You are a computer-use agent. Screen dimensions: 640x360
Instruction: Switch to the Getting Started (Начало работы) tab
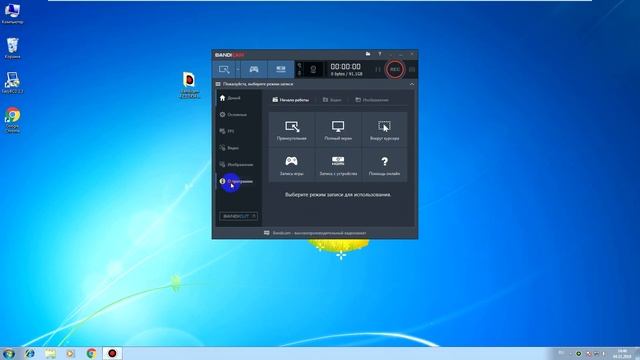coord(291,100)
